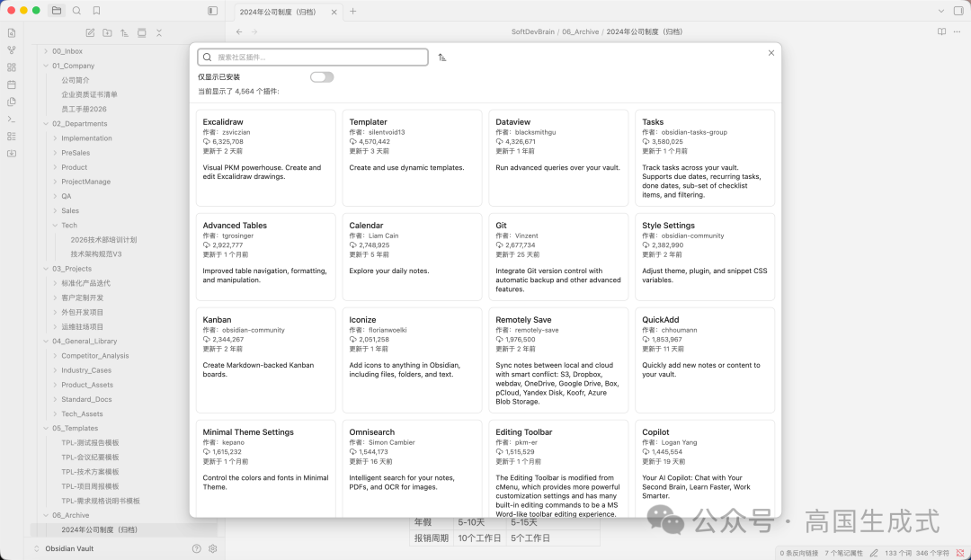This screenshot has height=560, width=971.
Task: Click the search community plugins field
Action: click(x=313, y=57)
